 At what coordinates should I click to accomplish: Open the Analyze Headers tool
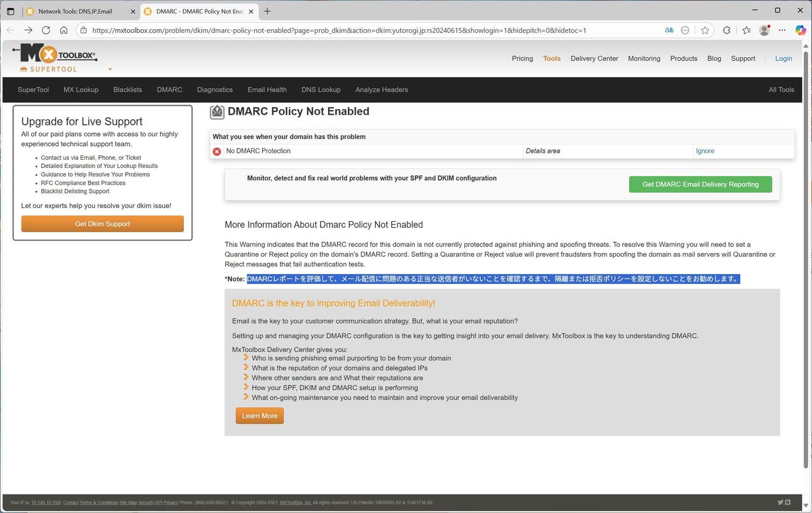click(382, 89)
